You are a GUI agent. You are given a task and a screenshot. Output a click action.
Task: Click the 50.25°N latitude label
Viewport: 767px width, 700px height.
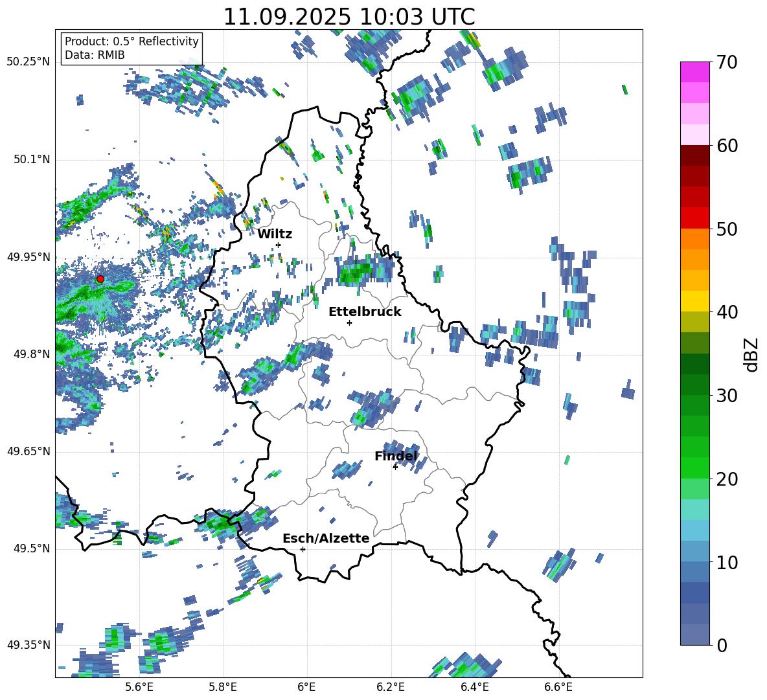pos(29,62)
